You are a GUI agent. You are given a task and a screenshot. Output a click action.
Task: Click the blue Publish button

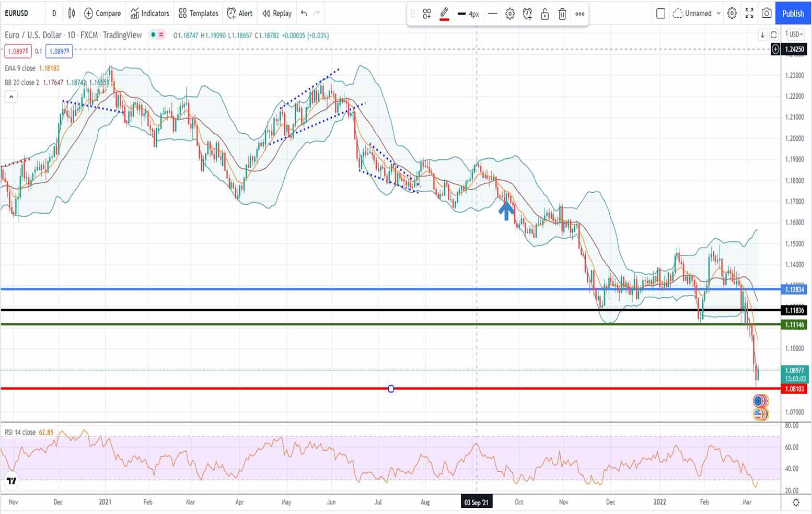tap(793, 13)
